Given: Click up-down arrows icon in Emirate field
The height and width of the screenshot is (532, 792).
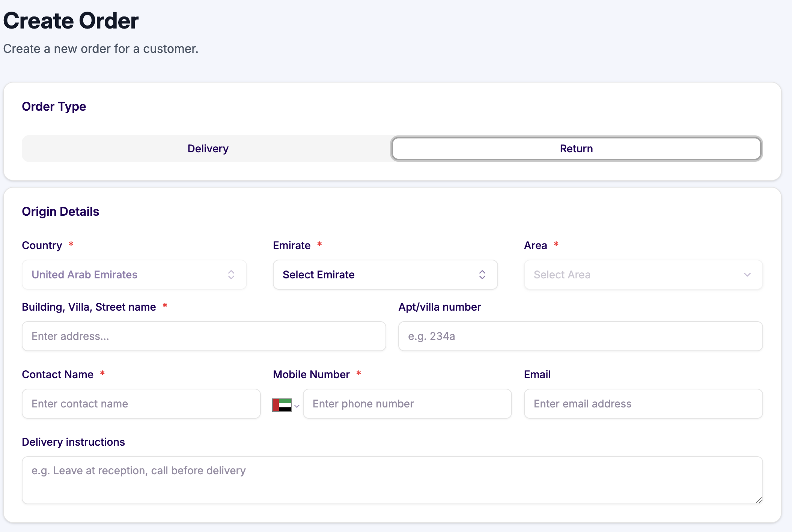Looking at the screenshot, I should point(482,275).
